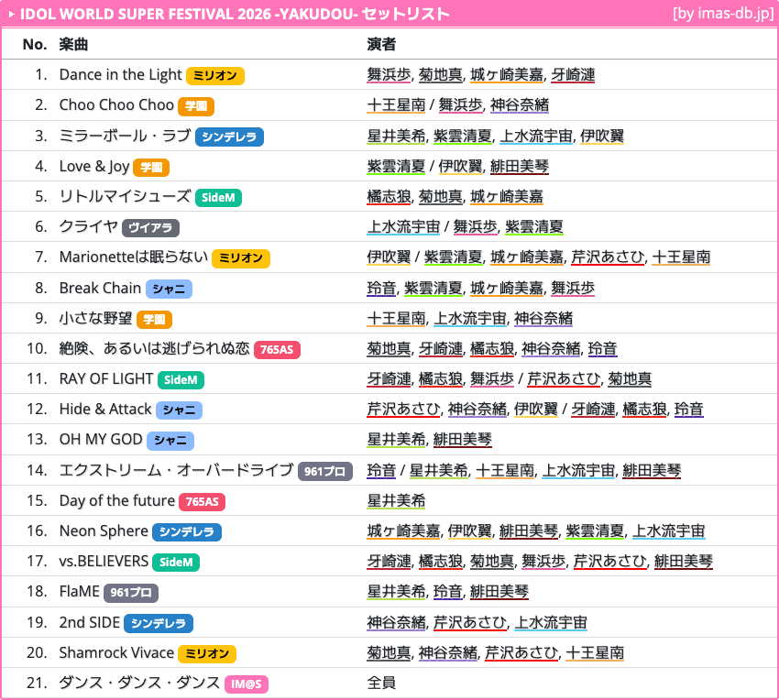
Task: Select the 全員 performer text in row 21
Action: 381,683
